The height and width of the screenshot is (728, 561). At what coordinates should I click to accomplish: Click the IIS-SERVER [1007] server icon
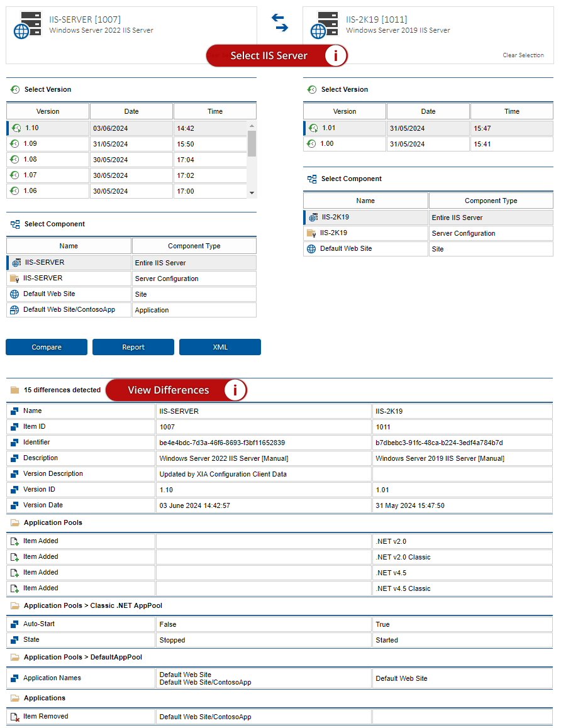(30, 26)
